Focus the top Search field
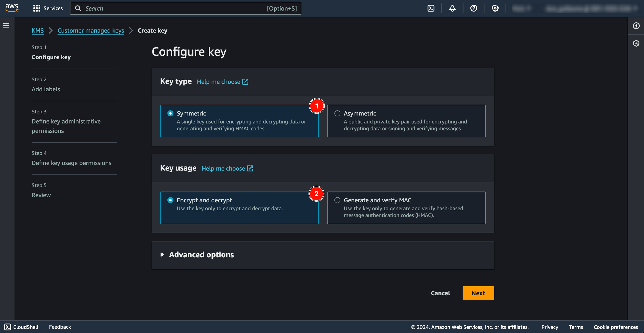The width and height of the screenshot is (644, 333). [x=186, y=8]
